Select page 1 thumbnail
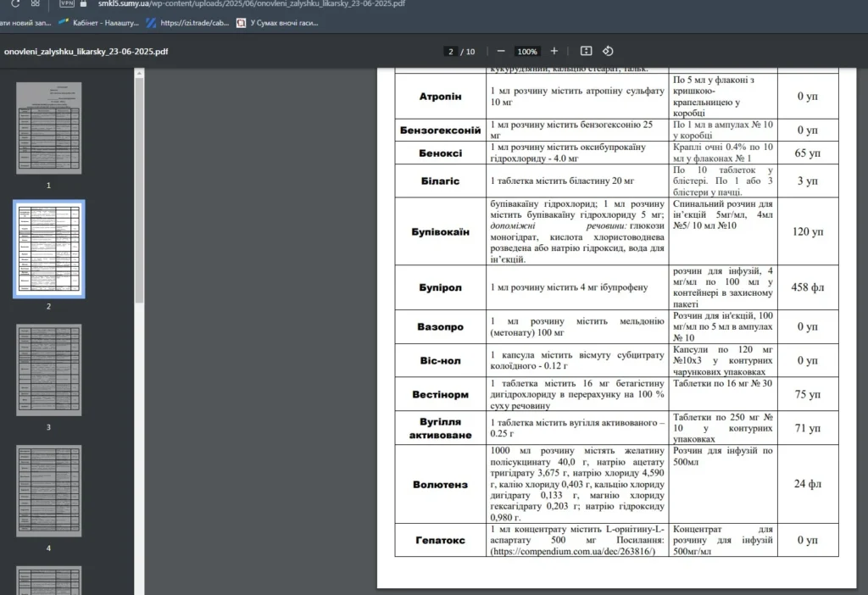The width and height of the screenshot is (868, 595). 48,128
